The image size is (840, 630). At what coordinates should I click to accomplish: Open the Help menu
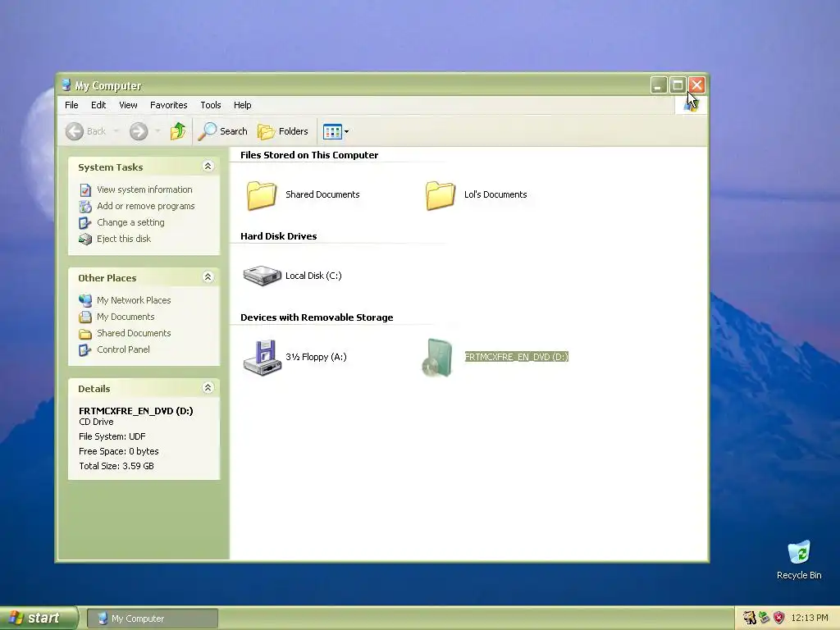[242, 105]
